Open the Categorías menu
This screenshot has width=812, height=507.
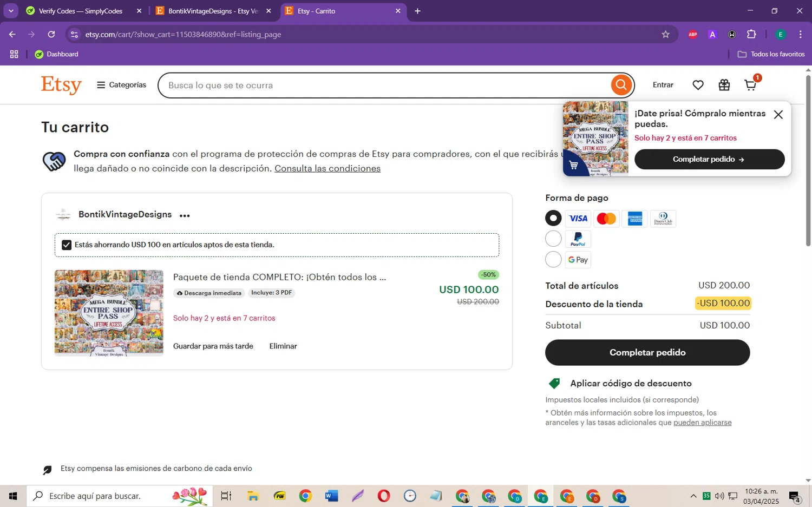point(121,85)
